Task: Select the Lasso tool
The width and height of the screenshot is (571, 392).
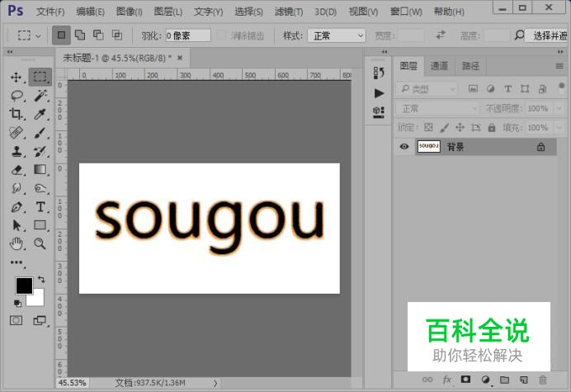Action: [17, 96]
